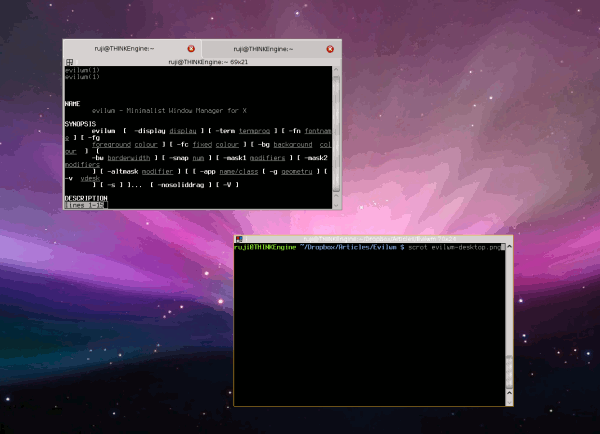Viewport: 600px width, 434px height.
Task: Click the '-nosoliddrag' option text
Action: pyautogui.click(x=181, y=185)
